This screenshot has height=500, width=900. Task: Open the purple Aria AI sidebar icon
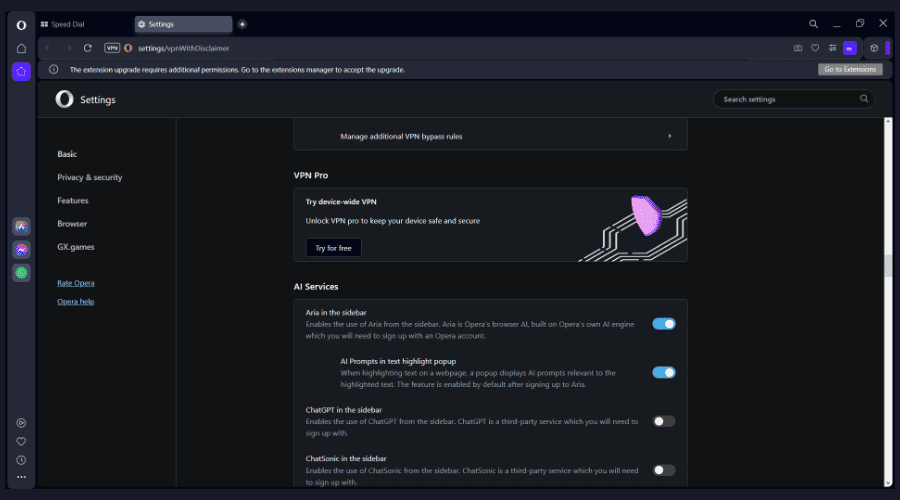pos(21,72)
